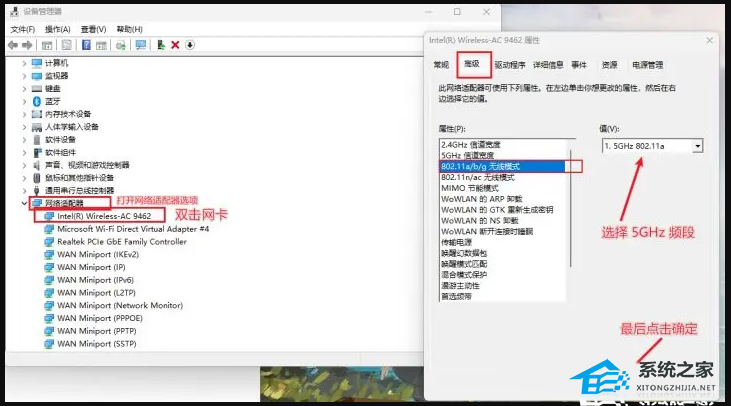Toggle the action pane toolbar icon
The height and width of the screenshot is (406, 731).
[x=101, y=45]
